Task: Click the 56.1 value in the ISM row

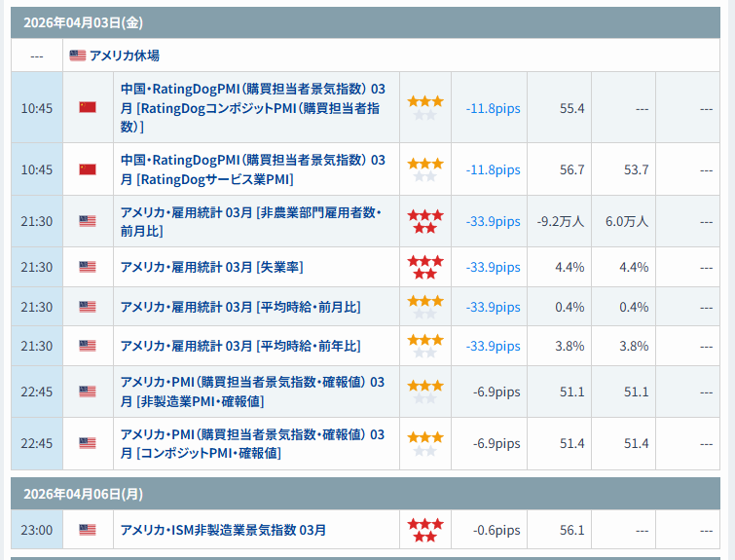Action: pyautogui.click(x=571, y=530)
